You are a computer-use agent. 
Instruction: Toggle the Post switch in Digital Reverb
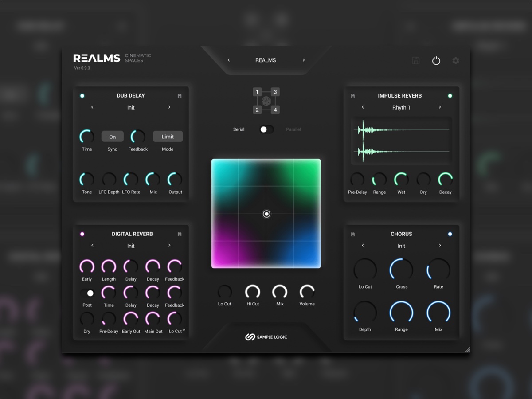[87, 293]
